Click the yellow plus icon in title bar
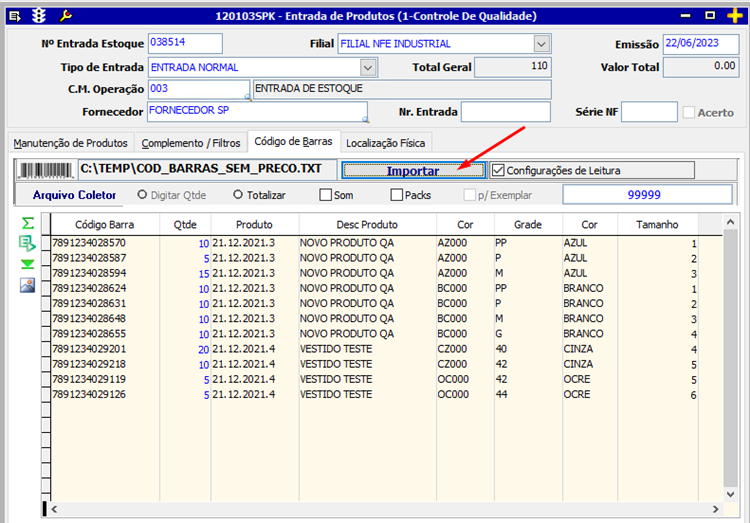This screenshot has height=523, width=750. coord(737,16)
